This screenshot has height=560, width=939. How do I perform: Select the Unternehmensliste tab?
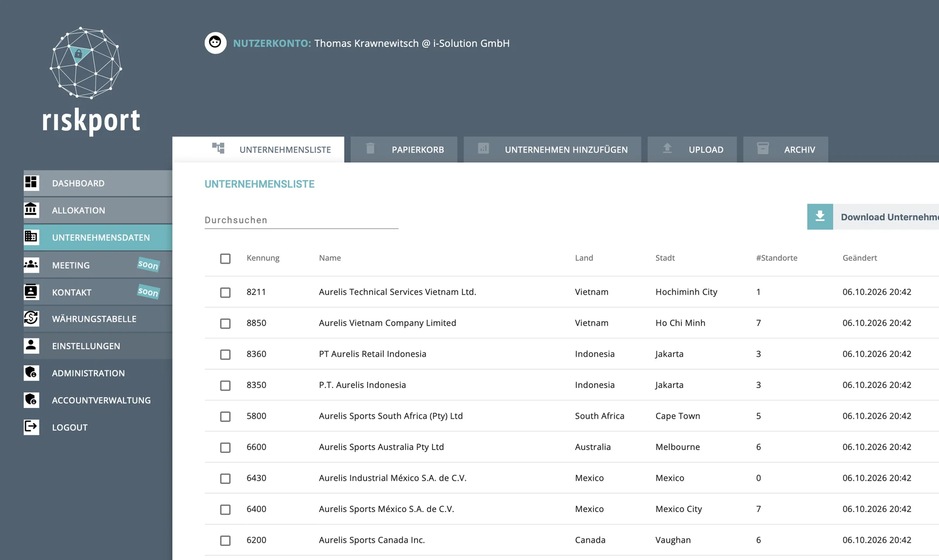[x=258, y=149]
